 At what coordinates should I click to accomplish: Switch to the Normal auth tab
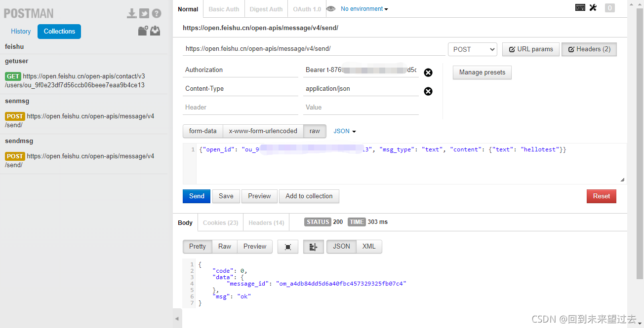coord(188,9)
